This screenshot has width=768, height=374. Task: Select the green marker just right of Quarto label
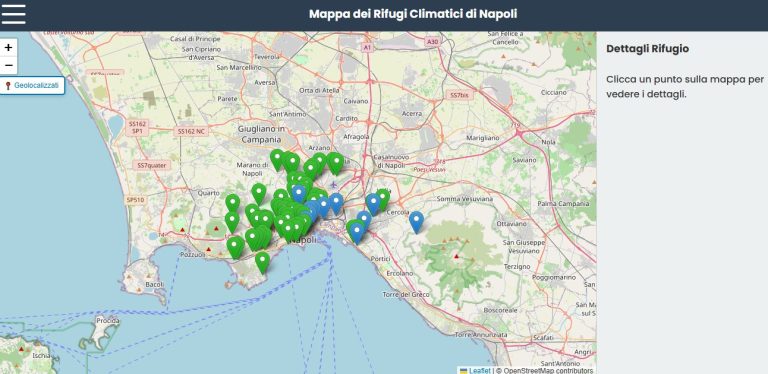coord(233,205)
